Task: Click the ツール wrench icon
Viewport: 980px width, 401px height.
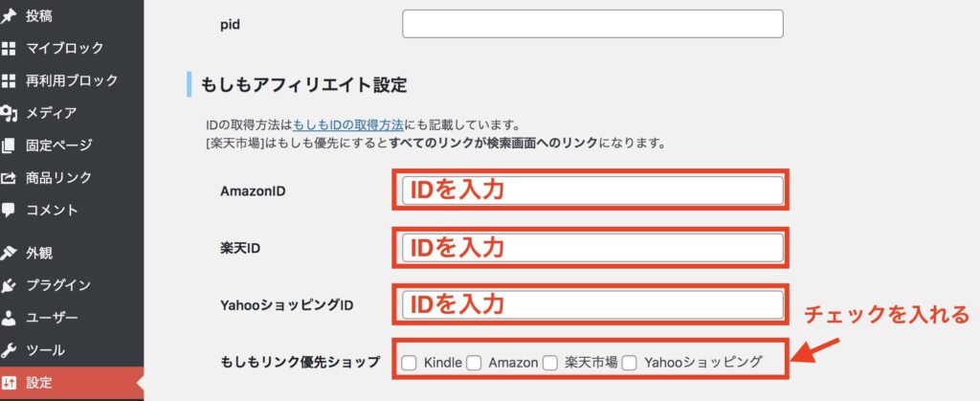Action: coord(8,350)
